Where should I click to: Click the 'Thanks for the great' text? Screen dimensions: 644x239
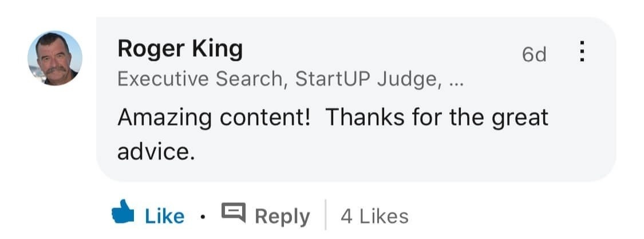coord(437,119)
